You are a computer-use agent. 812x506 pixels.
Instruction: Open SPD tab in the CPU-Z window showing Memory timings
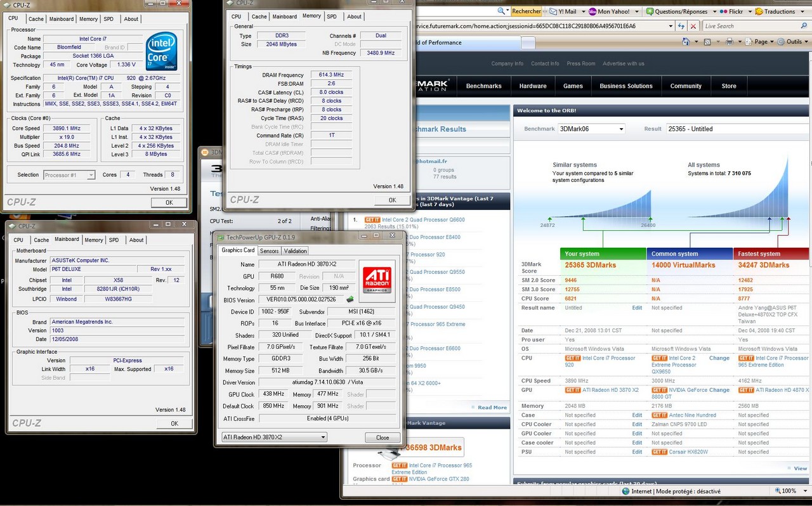click(332, 16)
